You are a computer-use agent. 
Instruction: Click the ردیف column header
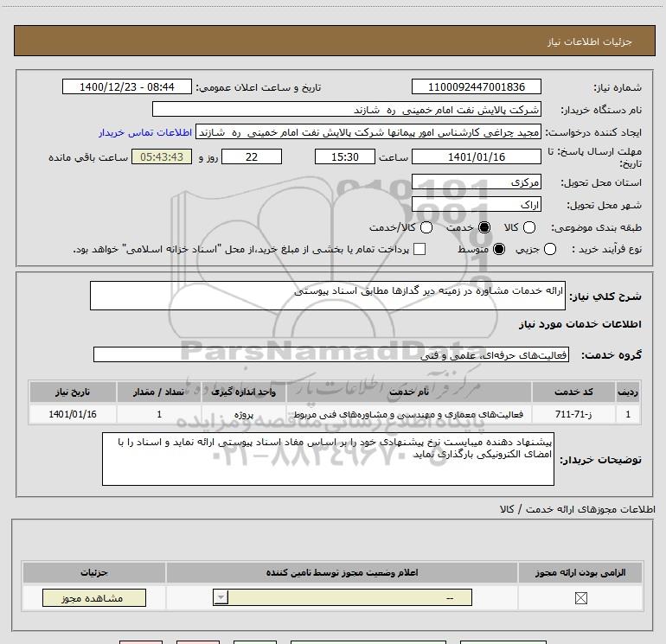tap(628, 392)
